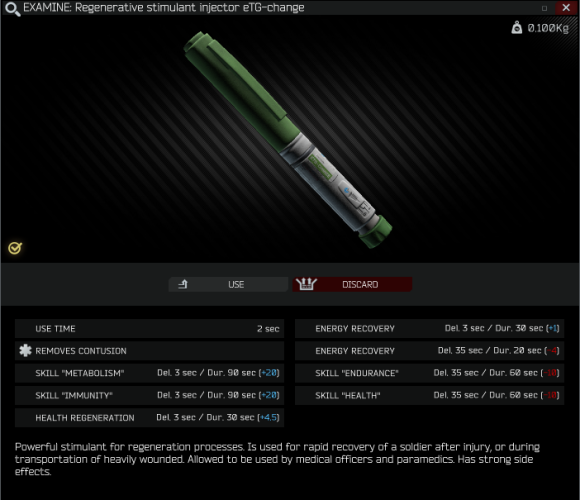This screenshot has height=500, width=580.
Task: Select the negative Energy Recovery (-4) row
Action: click(429, 351)
